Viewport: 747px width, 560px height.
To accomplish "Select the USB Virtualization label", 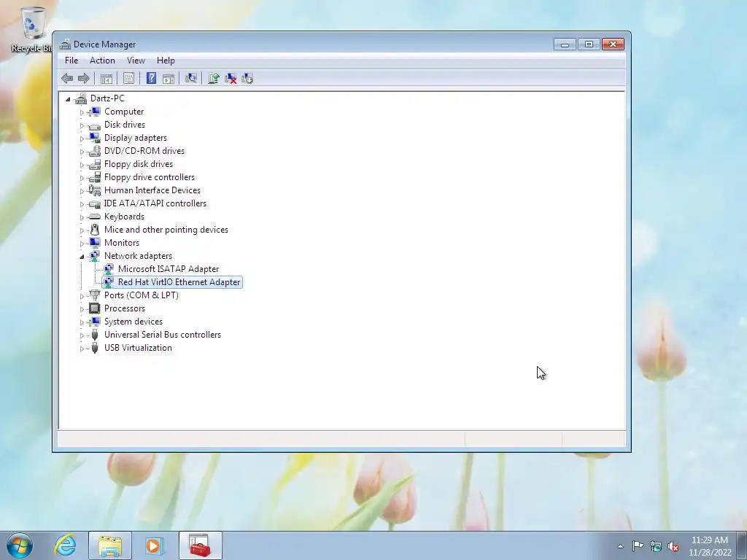I will (138, 348).
